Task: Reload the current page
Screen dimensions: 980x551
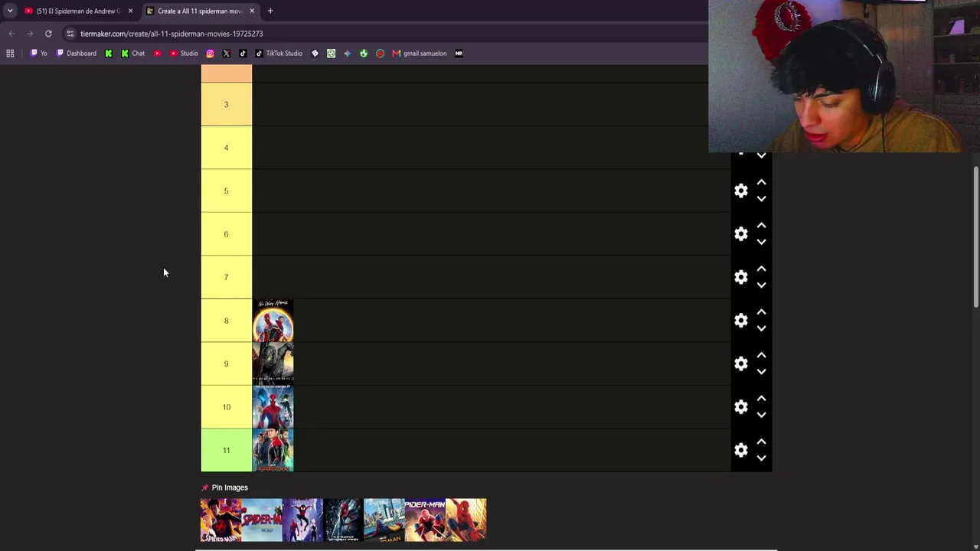Action: [48, 34]
